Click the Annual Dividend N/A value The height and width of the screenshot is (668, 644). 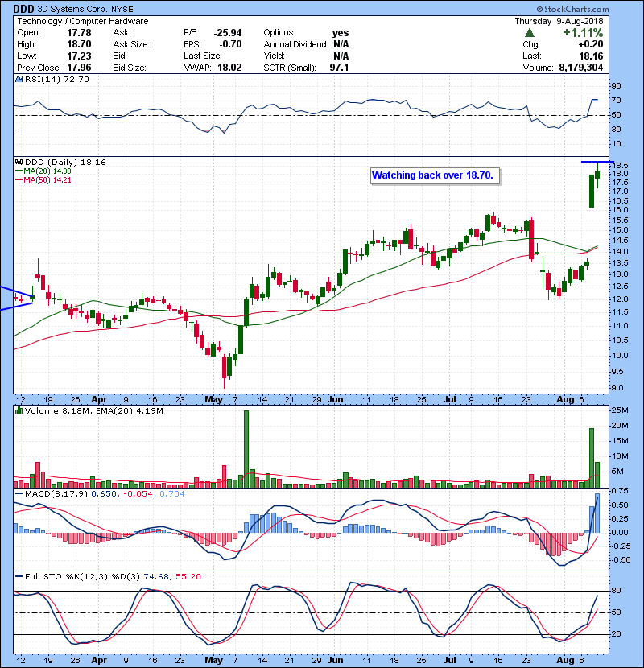click(x=341, y=44)
